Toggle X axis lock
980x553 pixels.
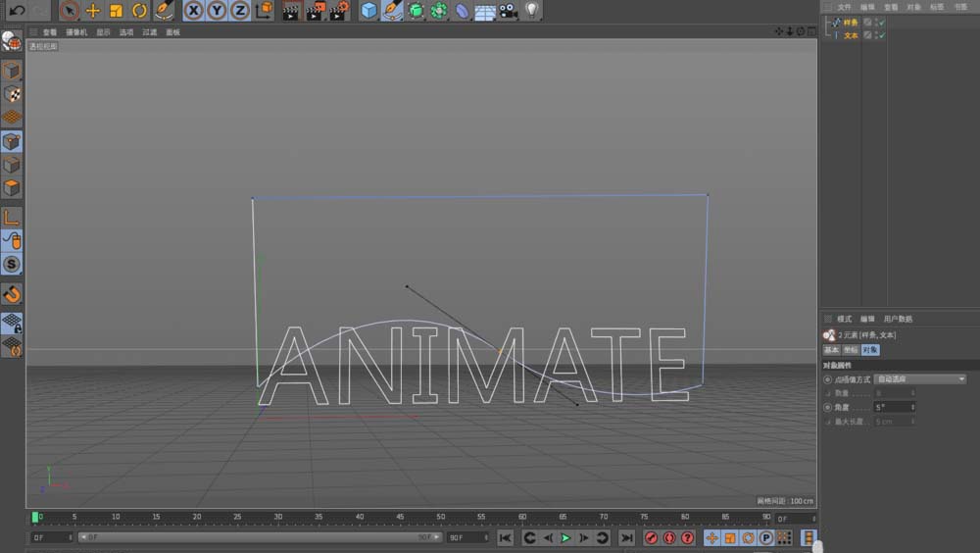[194, 11]
